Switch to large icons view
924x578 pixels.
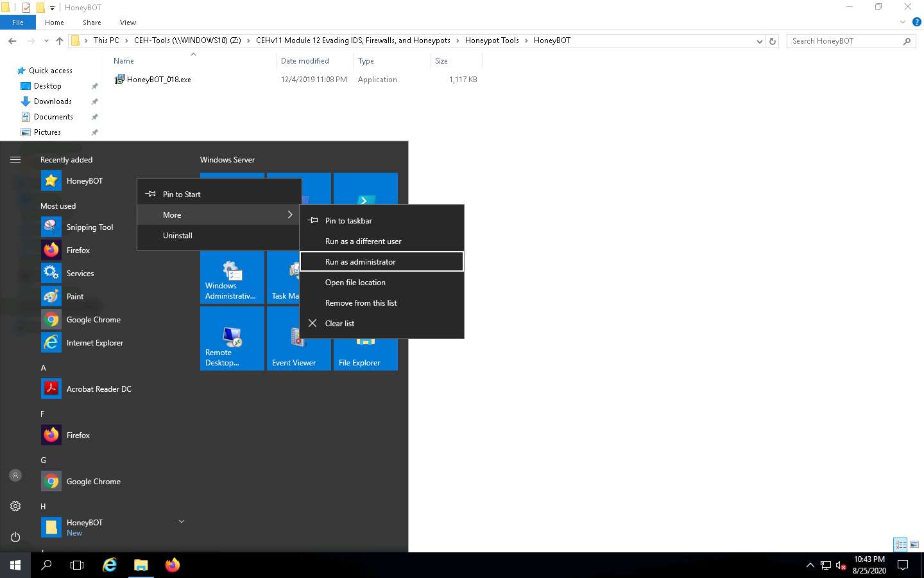pyautogui.click(x=914, y=545)
